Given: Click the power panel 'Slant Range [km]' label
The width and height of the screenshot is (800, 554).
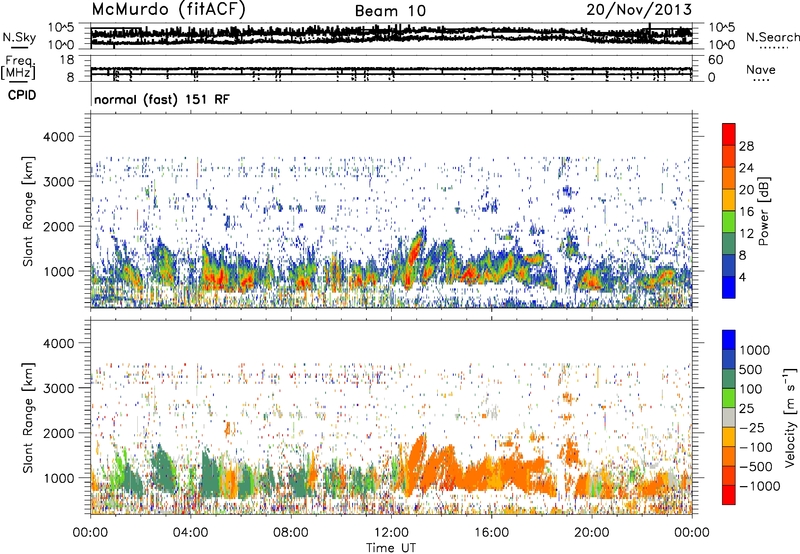Looking at the screenshot, I should (x=28, y=211).
